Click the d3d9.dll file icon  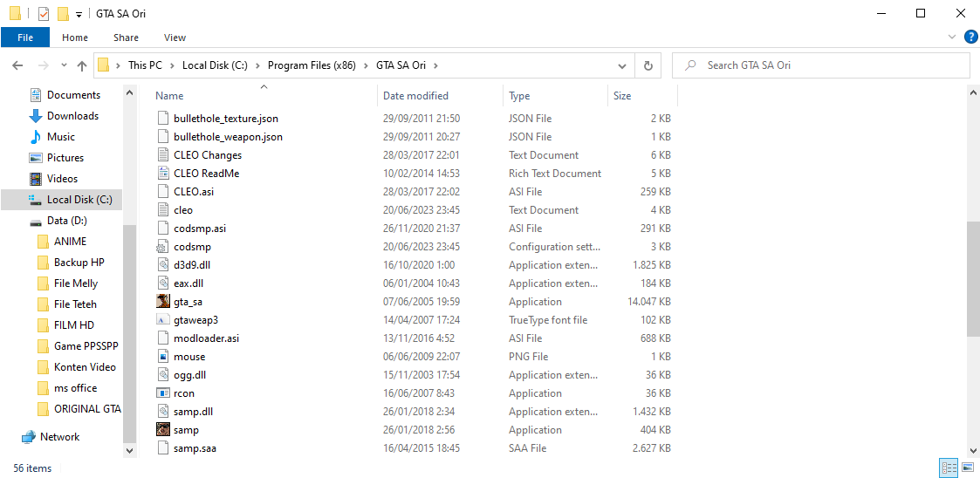162,265
